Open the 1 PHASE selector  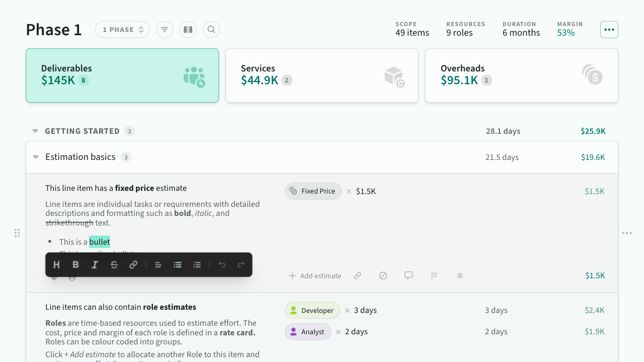(122, 30)
